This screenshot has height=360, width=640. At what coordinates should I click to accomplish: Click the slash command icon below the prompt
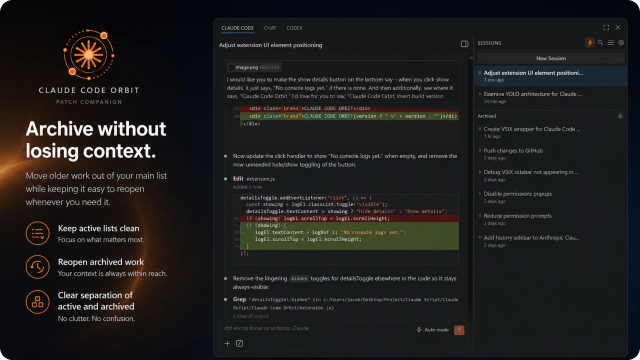click(x=240, y=344)
